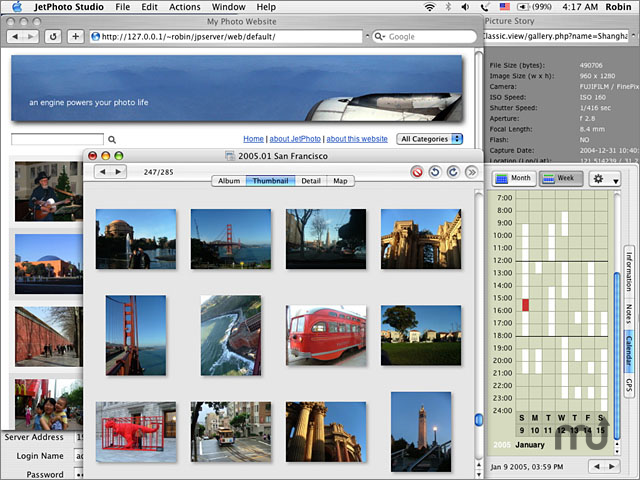Click the red delete photo icon

[417, 172]
